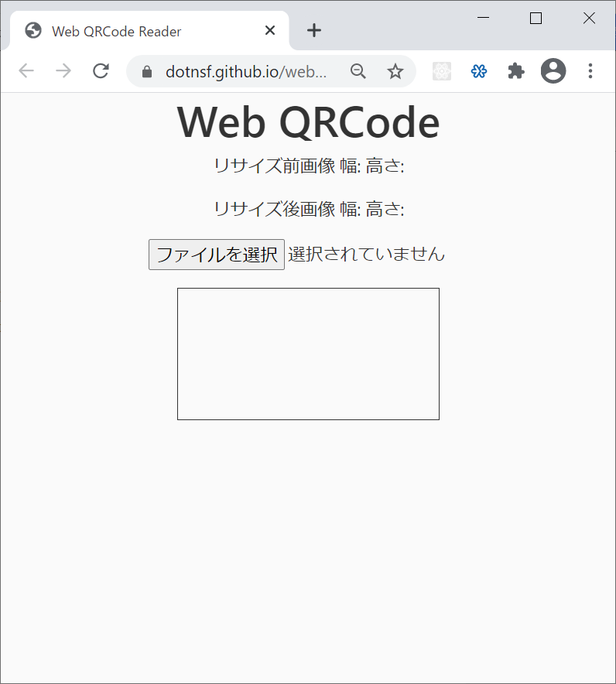
Task: Open the React DevTools extension icon
Action: click(442, 71)
